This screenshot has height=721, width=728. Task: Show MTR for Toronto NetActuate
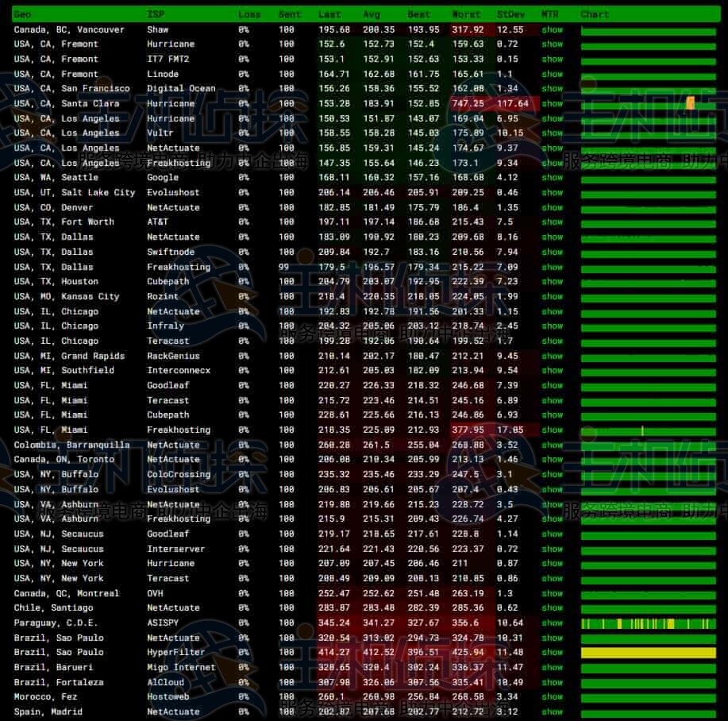552,459
